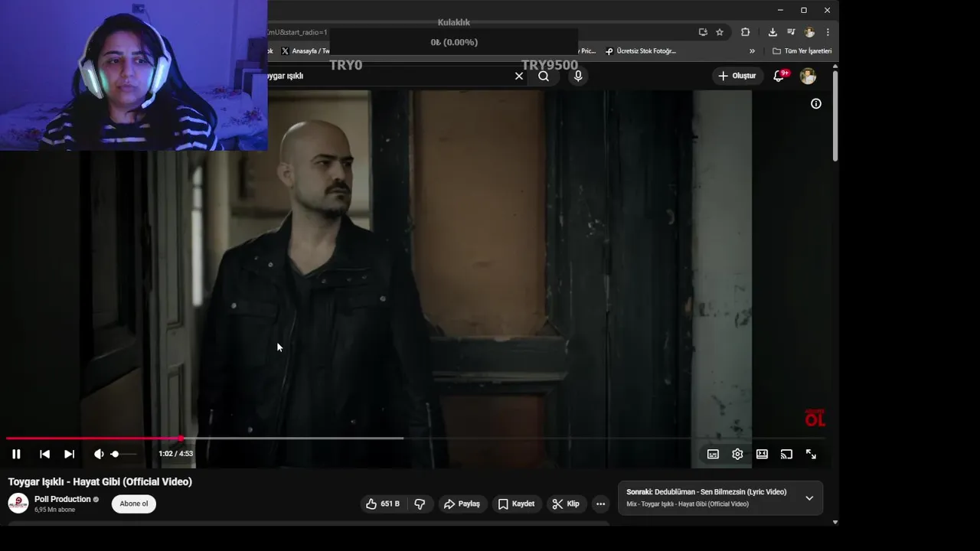Skip to the next video
The width and height of the screenshot is (980, 551).
(x=69, y=454)
